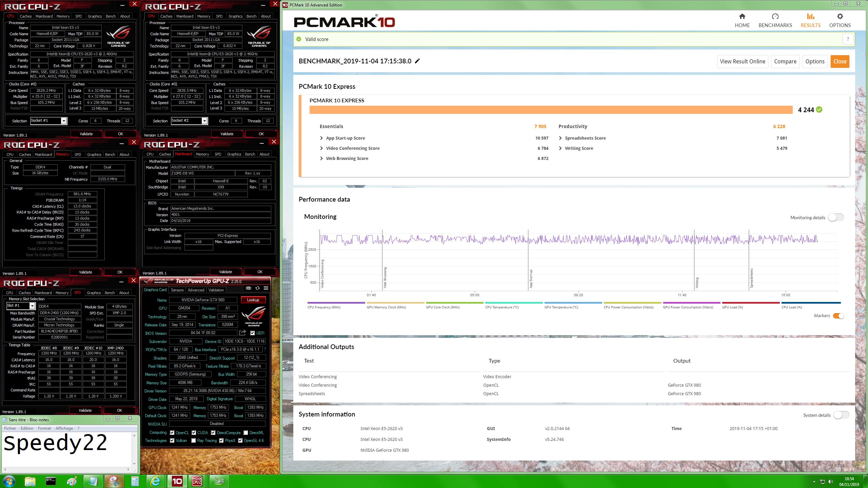This screenshot has width=868, height=488.
Task: Open Caches tab in Socket #1 CPU-Z window
Action: tap(25, 16)
